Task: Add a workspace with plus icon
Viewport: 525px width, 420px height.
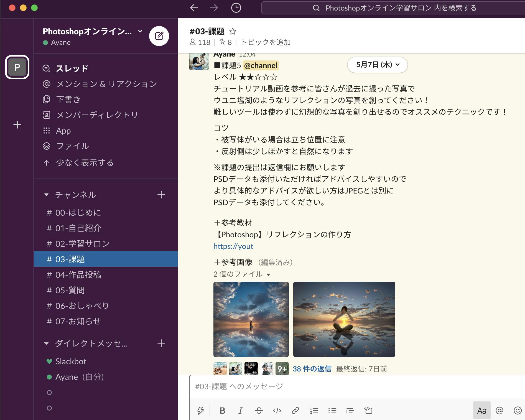Action: pyautogui.click(x=17, y=125)
